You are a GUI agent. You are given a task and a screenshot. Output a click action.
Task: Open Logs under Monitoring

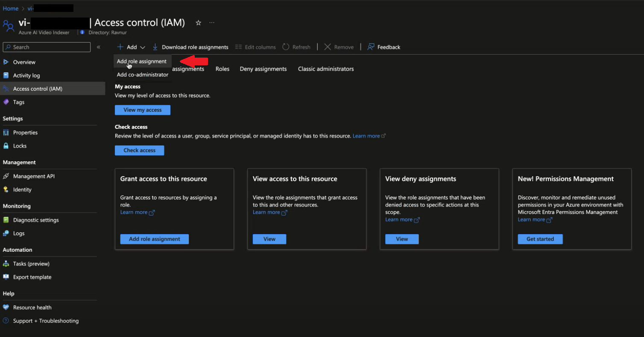pos(19,234)
